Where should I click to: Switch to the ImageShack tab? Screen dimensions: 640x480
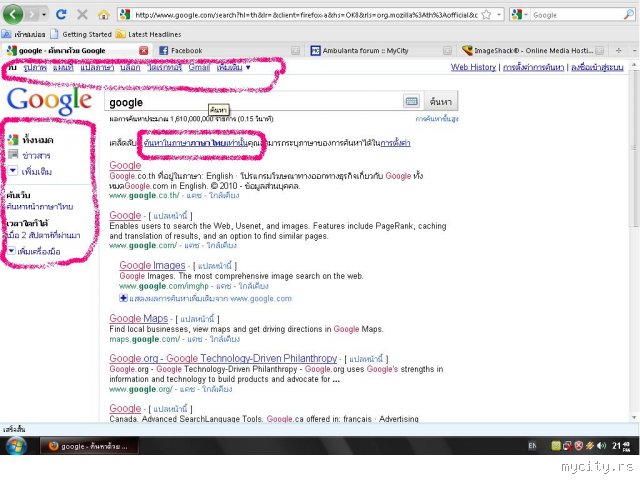532,51
